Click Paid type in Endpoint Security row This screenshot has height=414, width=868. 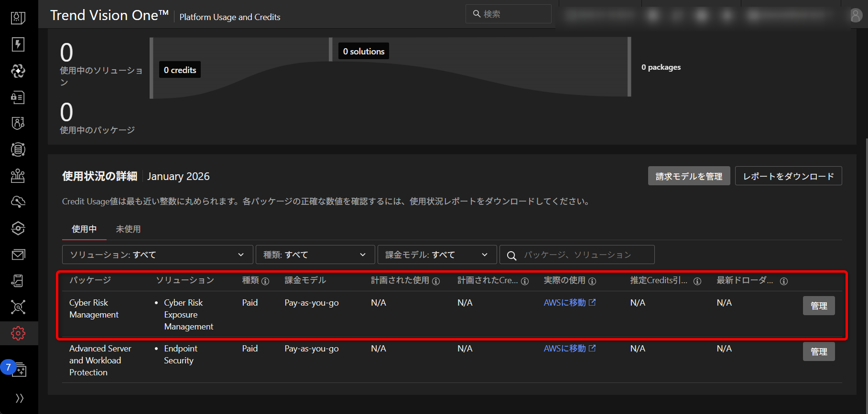coord(250,349)
